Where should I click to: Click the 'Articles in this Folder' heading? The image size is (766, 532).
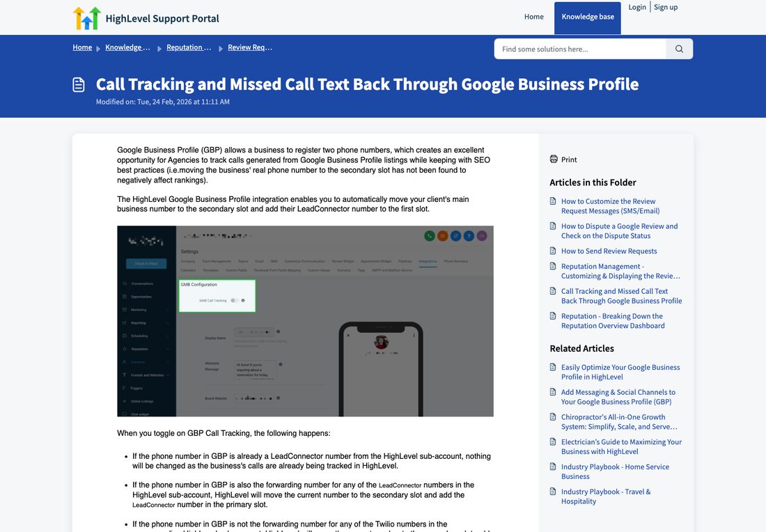point(593,182)
